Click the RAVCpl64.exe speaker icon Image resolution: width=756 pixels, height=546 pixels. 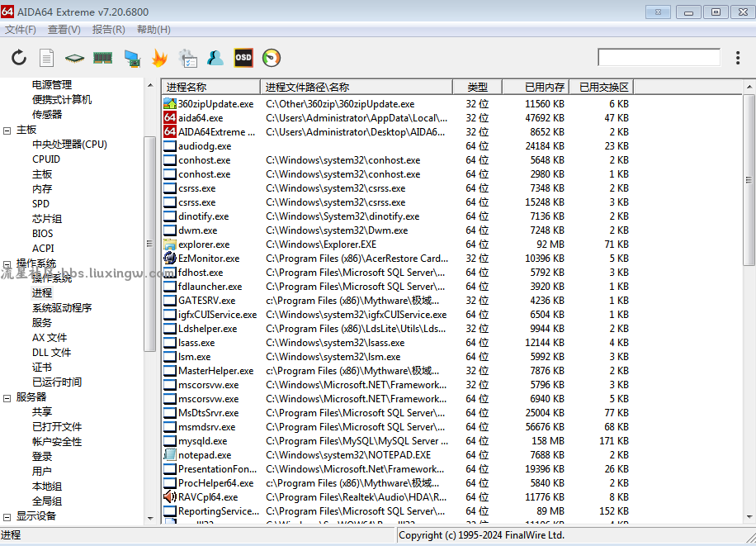click(170, 496)
